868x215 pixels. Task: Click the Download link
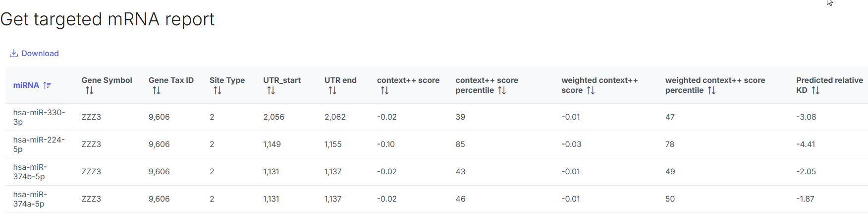tap(40, 53)
